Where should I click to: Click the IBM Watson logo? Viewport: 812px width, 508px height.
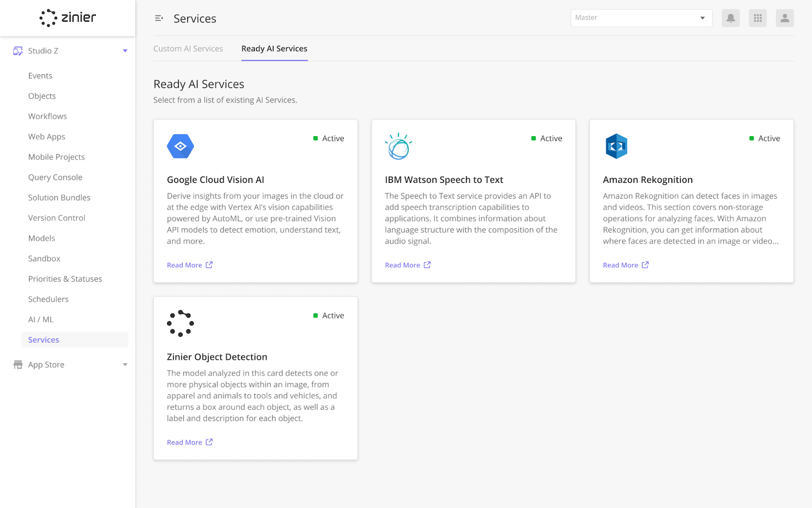(398, 146)
